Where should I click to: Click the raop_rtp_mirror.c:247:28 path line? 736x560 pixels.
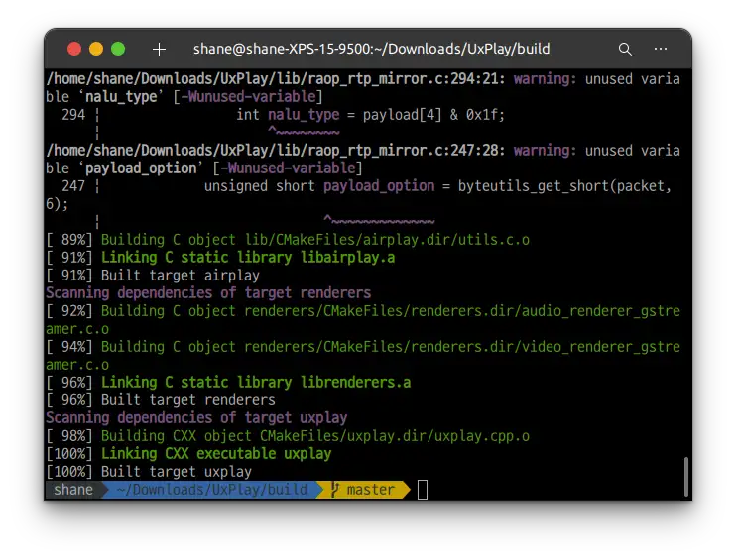pos(275,150)
